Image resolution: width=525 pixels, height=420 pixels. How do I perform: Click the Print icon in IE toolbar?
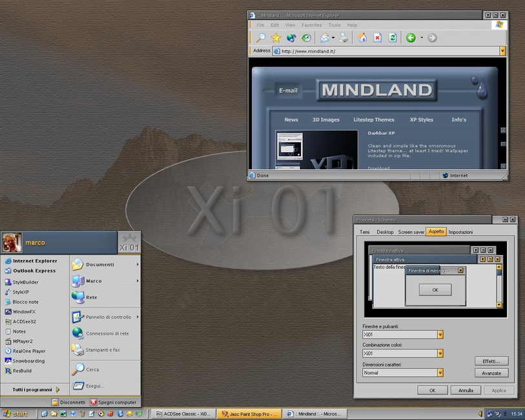pos(344,38)
